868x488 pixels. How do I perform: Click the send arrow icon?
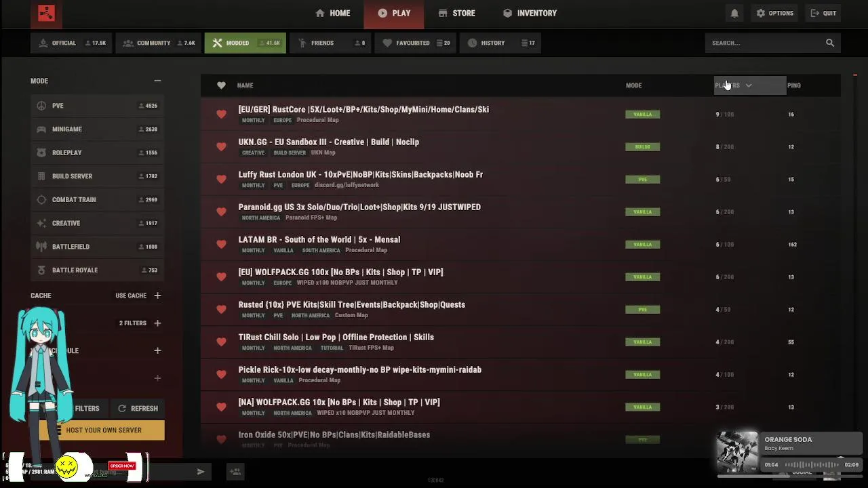coord(201,472)
